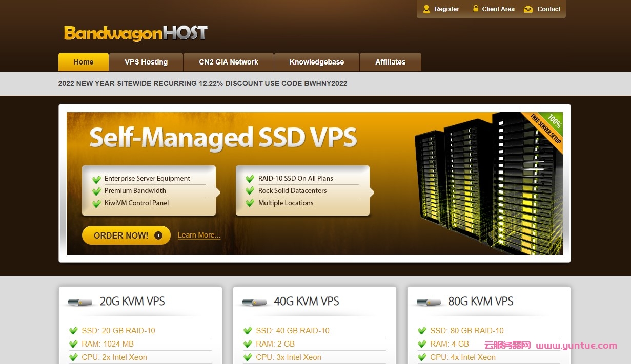Select the disk icon beside 80G KVM VPS
This screenshot has width=631, height=364.
(x=429, y=302)
